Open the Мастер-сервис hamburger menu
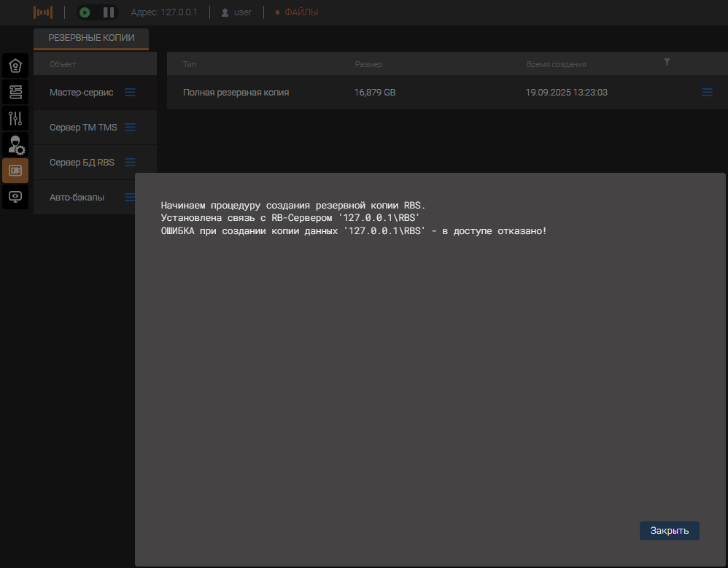The image size is (728, 568). coord(130,93)
